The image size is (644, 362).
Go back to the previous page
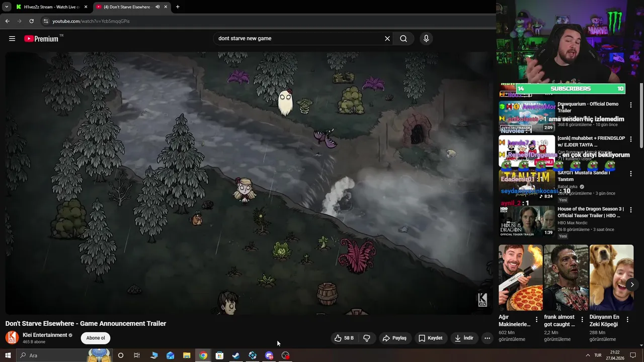click(8, 21)
